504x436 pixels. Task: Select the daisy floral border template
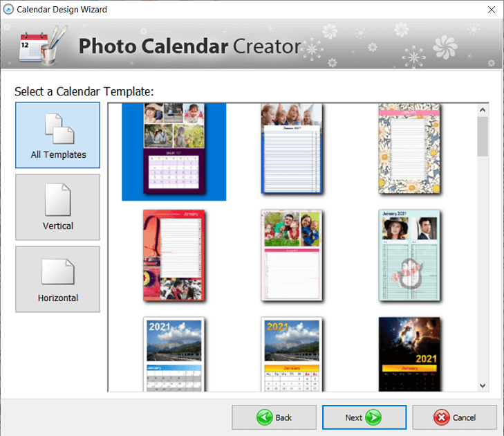[409, 149]
